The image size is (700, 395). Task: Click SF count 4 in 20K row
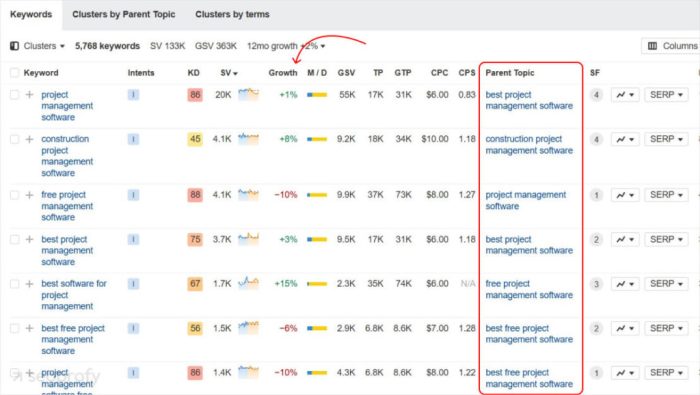pyautogui.click(x=596, y=95)
